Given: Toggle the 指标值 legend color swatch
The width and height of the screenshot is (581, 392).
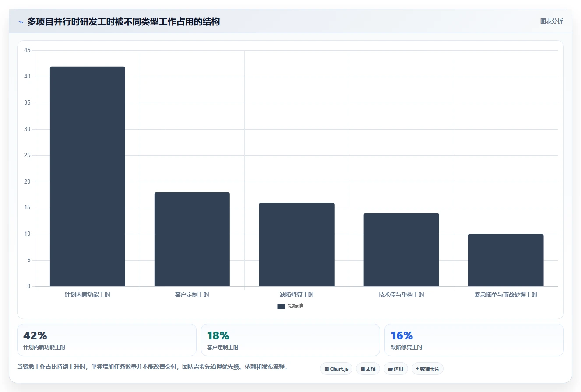Looking at the screenshot, I should point(281,307).
